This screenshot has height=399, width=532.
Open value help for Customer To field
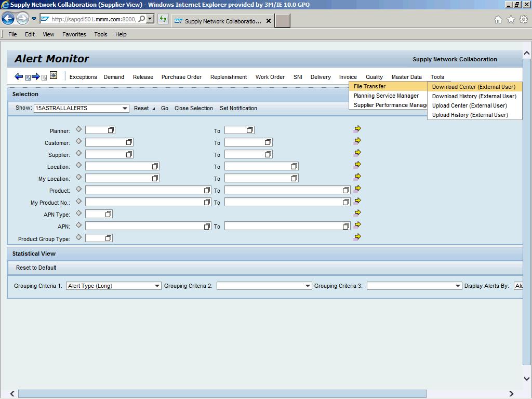pos(268,142)
